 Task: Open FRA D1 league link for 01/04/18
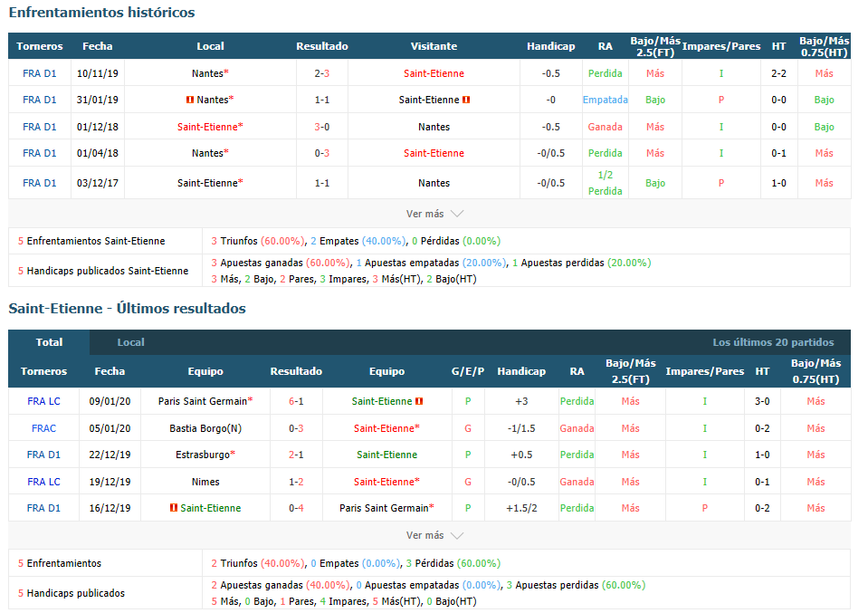(x=39, y=153)
